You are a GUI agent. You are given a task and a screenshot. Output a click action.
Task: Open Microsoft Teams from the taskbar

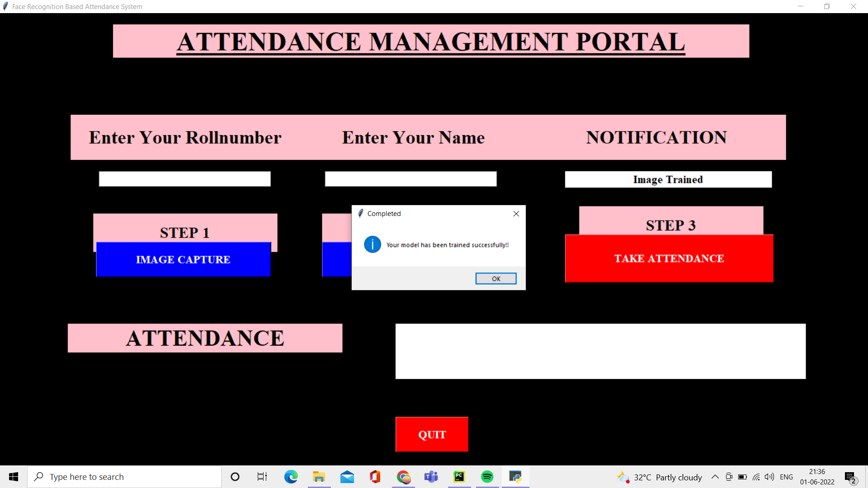(431, 477)
